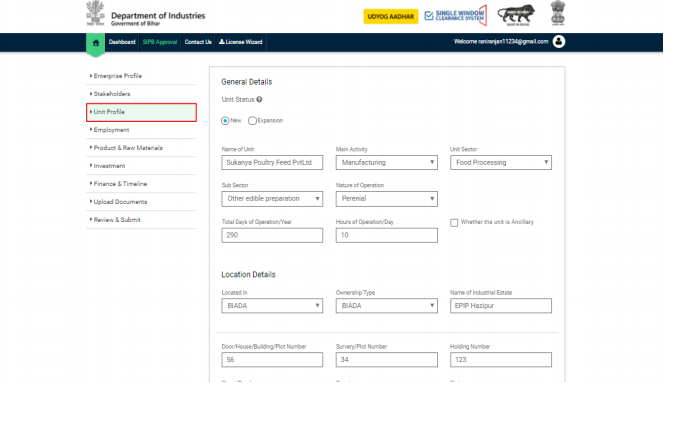The height and width of the screenshot is (432, 674).
Task: Open the Main Activity dropdown
Action: (386, 162)
